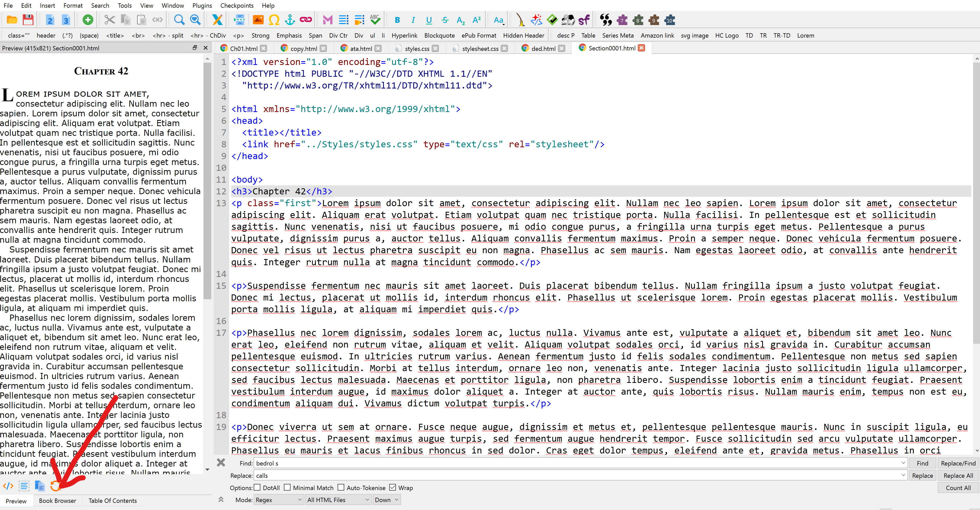Insert an anchor ID with anchor icon
The image size is (980, 510).
pyautogui.click(x=290, y=20)
